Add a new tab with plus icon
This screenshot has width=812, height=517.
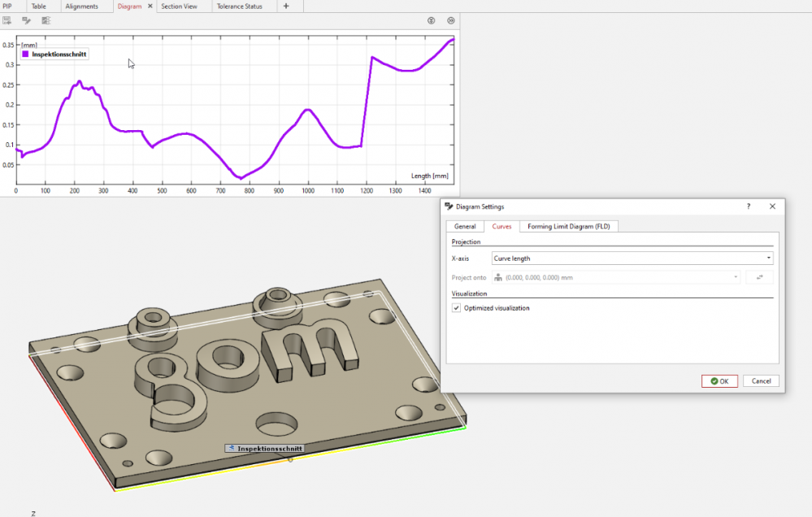pyautogui.click(x=285, y=7)
